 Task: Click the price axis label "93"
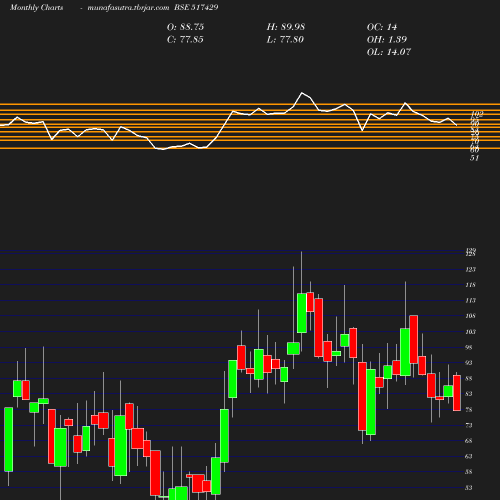469,363
